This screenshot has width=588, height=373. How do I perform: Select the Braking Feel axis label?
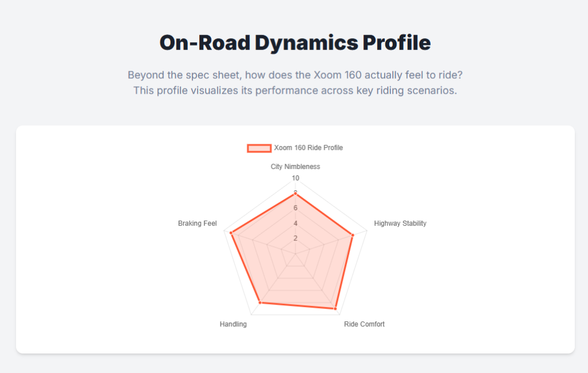coord(198,224)
